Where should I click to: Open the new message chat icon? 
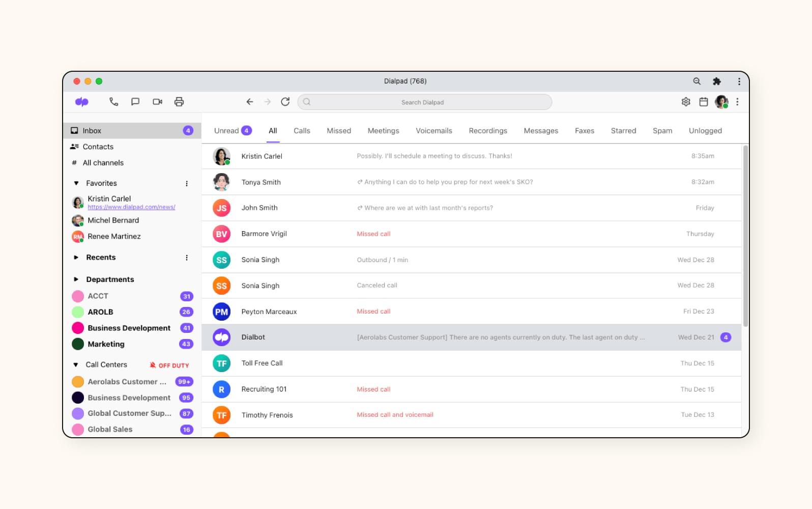(x=135, y=102)
